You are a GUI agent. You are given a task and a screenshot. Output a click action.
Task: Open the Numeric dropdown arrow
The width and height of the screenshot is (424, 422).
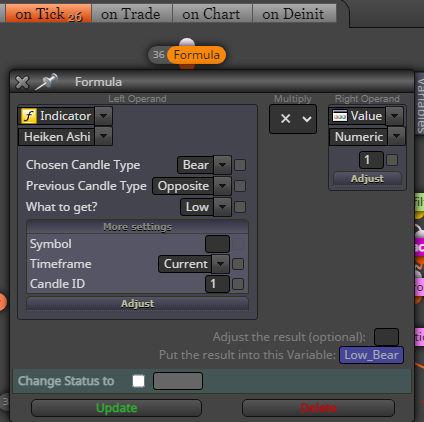(396, 136)
